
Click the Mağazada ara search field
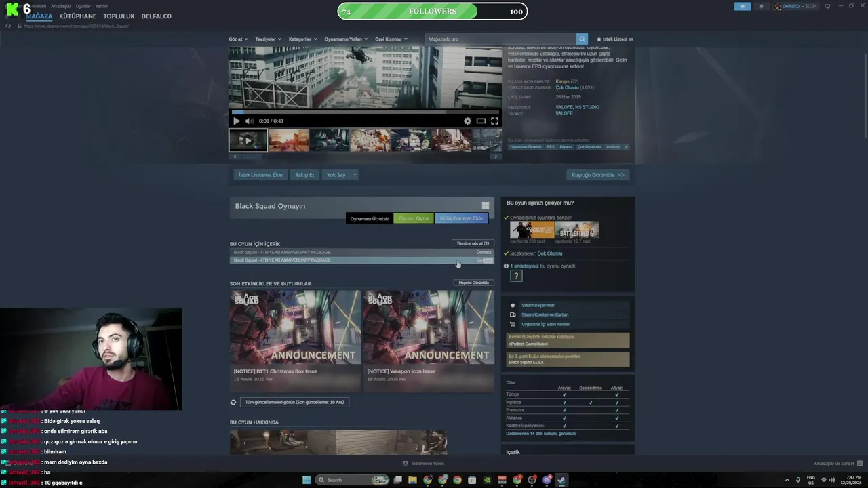tap(500, 39)
